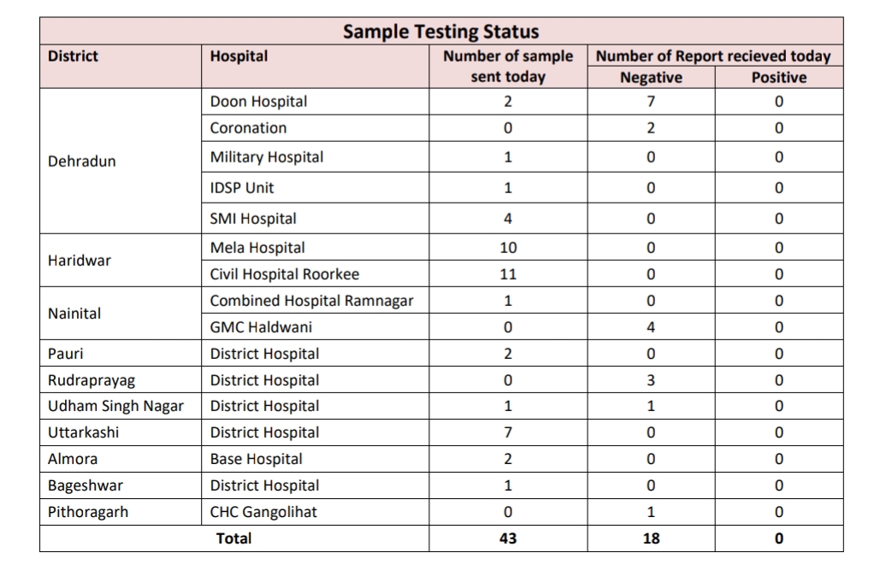Click the SMI Hospital cell

coord(253,219)
